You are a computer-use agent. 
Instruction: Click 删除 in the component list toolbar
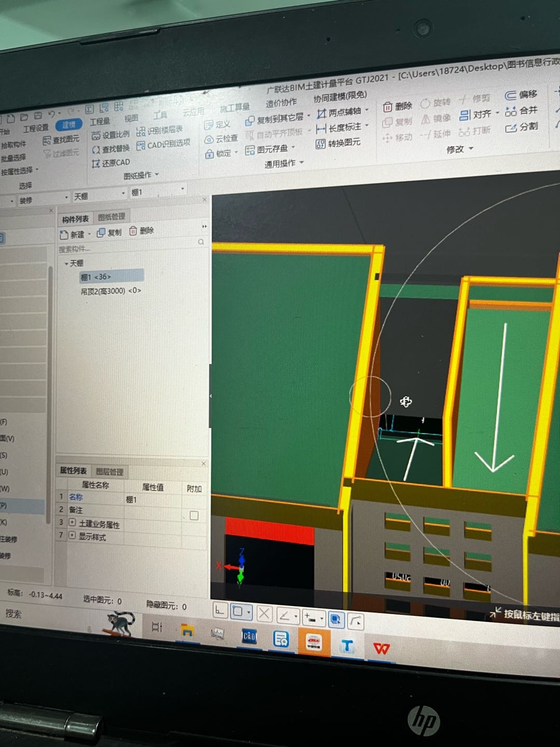(141, 230)
